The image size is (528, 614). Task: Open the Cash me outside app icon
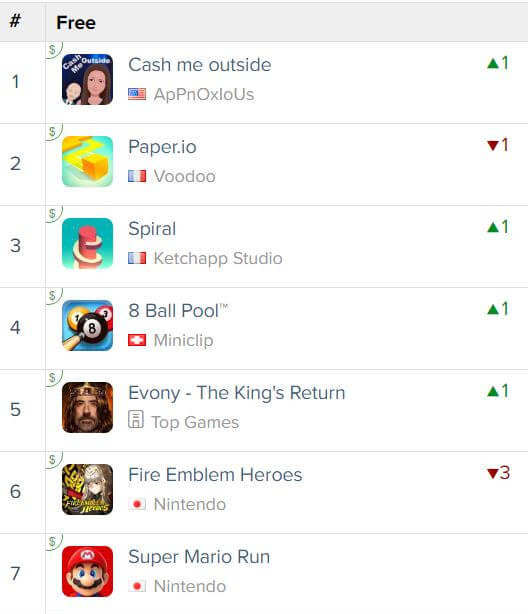click(87, 79)
